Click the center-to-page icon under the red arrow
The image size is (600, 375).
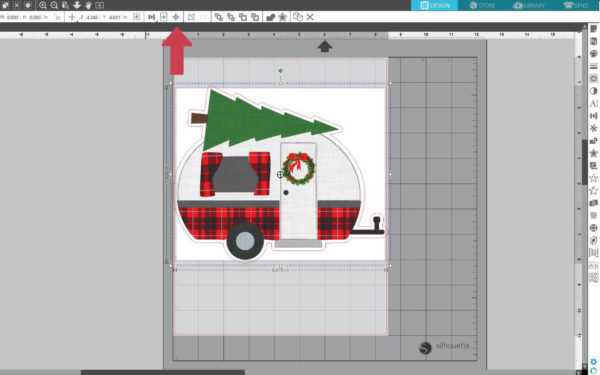coord(176,17)
